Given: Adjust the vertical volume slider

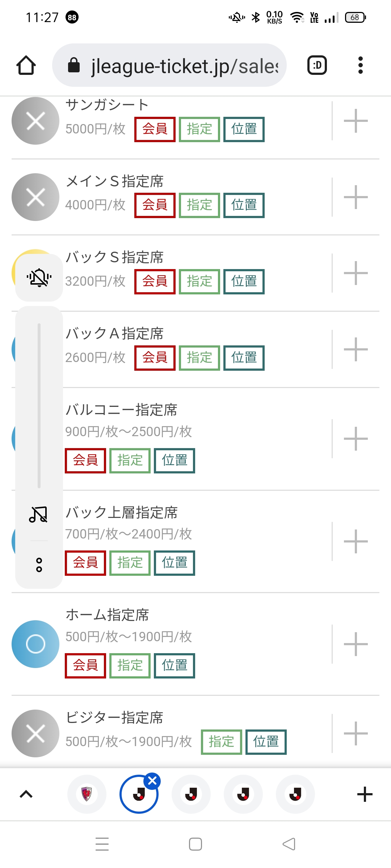Looking at the screenshot, I should click(x=39, y=405).
